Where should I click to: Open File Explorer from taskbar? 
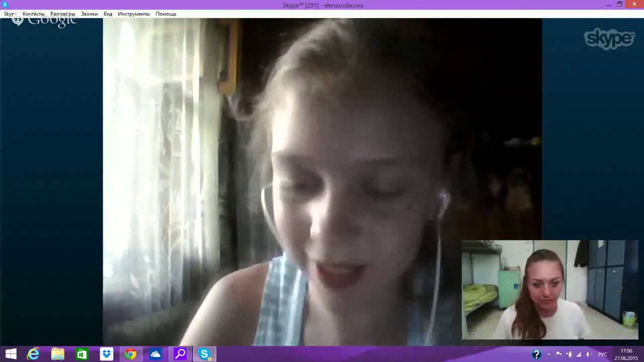click(x=57, y=354)
